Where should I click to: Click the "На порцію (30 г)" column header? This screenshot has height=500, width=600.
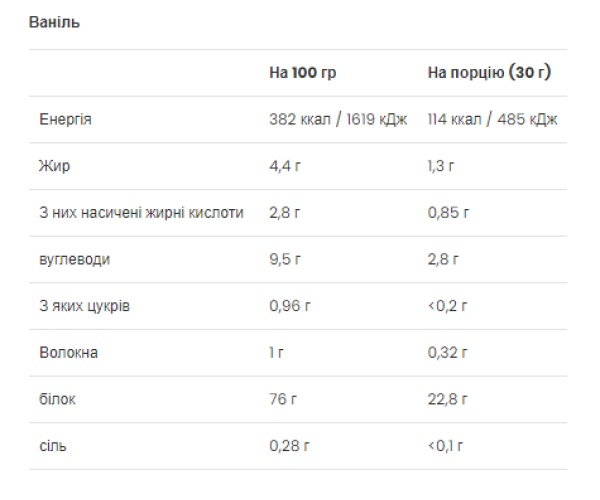tap(489, 73)
